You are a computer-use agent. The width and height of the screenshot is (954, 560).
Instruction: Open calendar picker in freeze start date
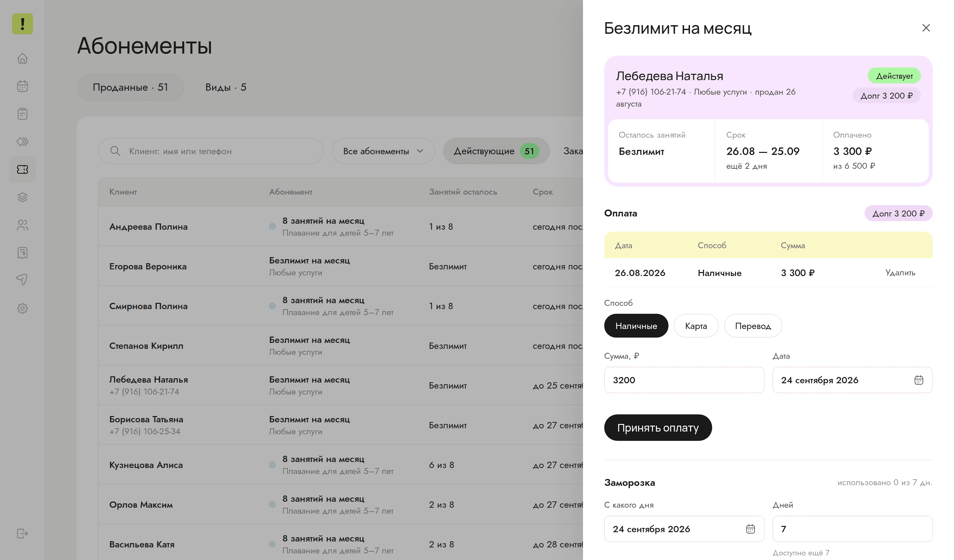pos(750,529)
